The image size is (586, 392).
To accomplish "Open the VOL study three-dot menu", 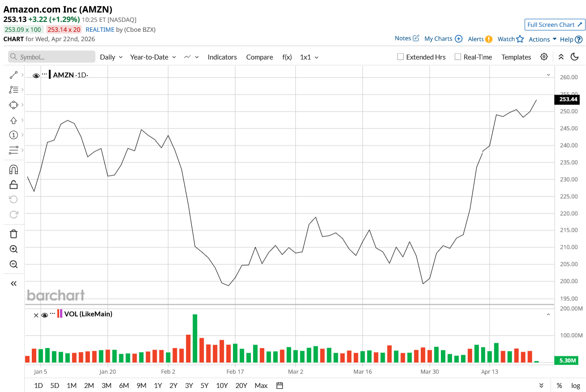I will pyautogui.click(x=52, y=313).
